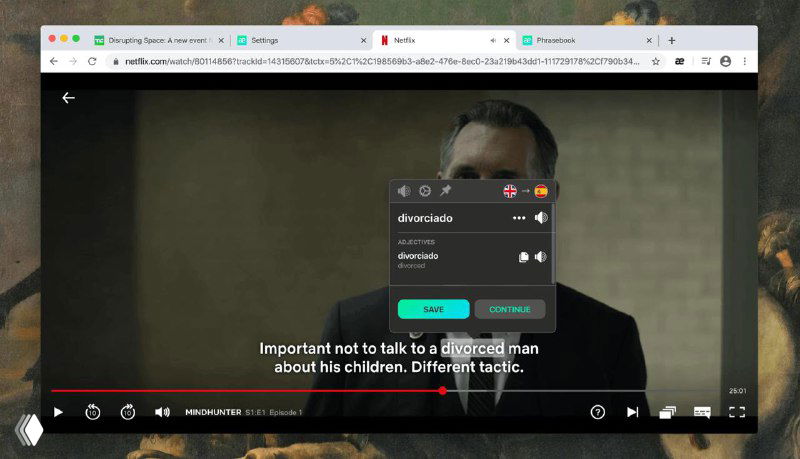Open the subtitles and audio menu

click(x=702, y=411)
